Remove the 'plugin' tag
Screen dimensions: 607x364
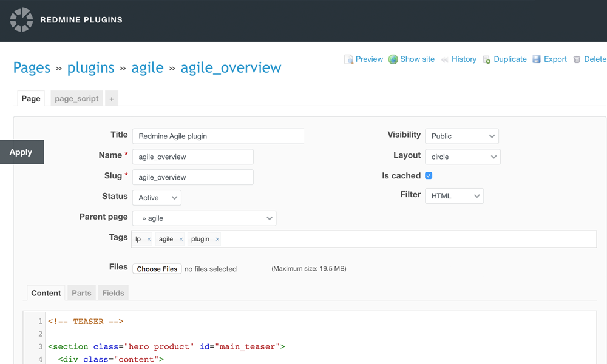coord(217,240)
